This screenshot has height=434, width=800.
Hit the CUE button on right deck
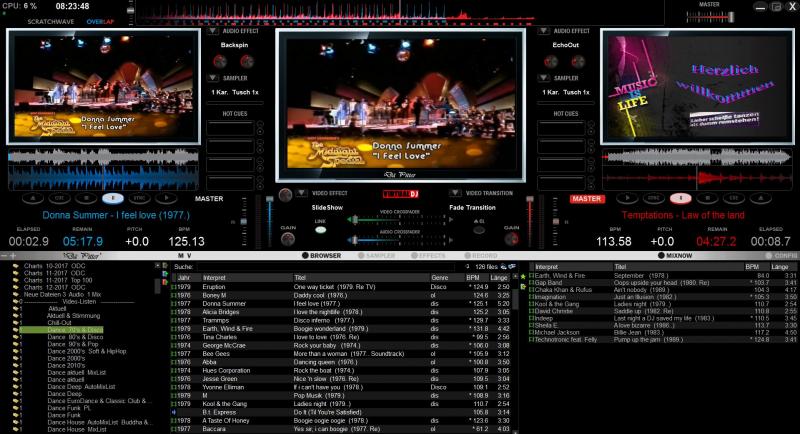(734, 198)
